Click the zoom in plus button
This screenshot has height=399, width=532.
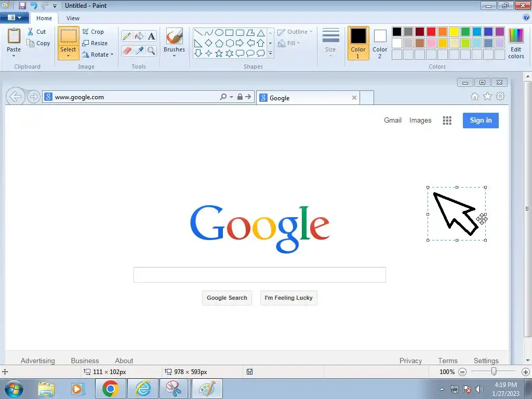pyautogui.click(x=526, y=372)
